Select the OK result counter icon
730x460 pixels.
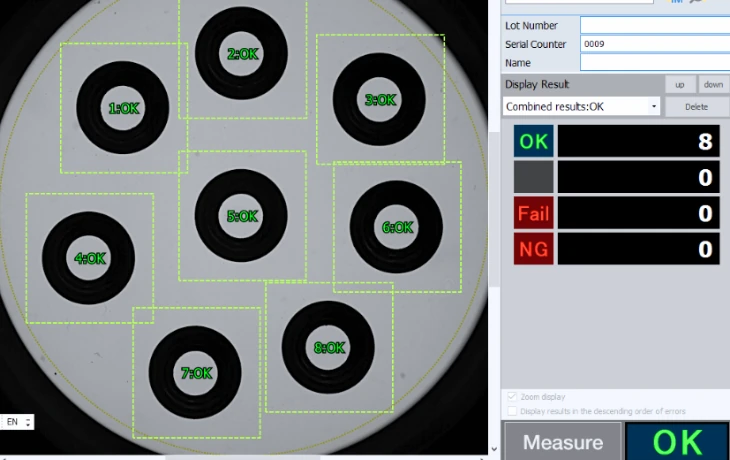[x=533, y=141]
